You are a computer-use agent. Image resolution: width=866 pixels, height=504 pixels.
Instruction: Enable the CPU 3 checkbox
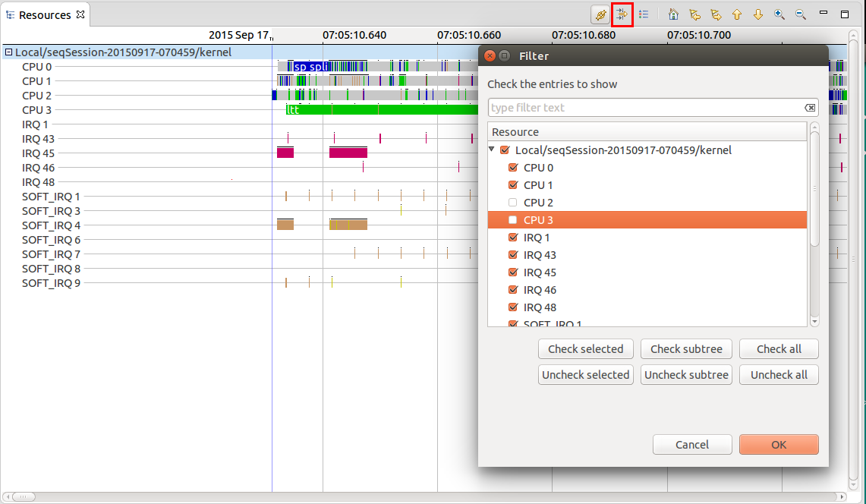(512, 220)
